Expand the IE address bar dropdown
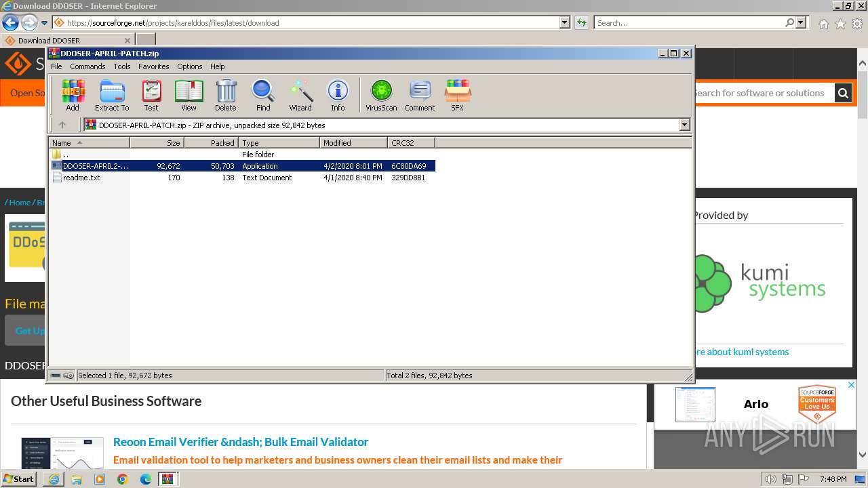Viewport: 868px width, 488px height. (564, 22)
